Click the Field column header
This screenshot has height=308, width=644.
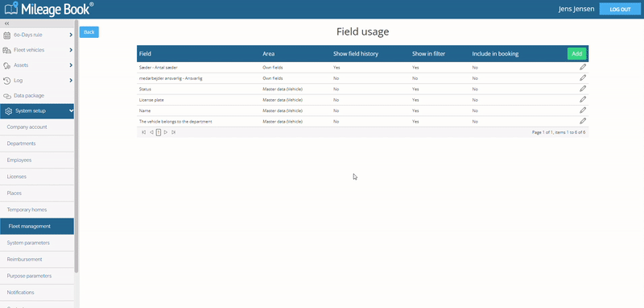pos(146,54)
